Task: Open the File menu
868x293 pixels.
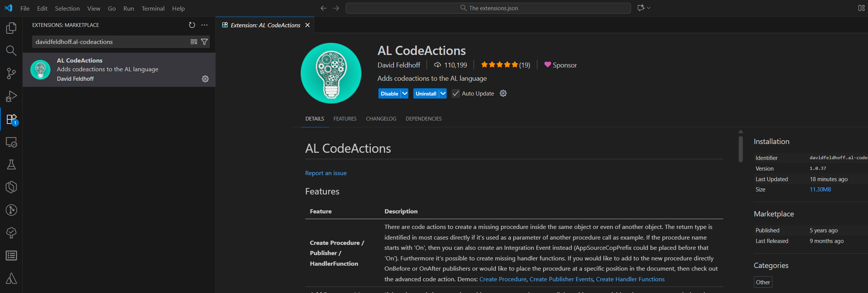Action: [x=25, y=8]
